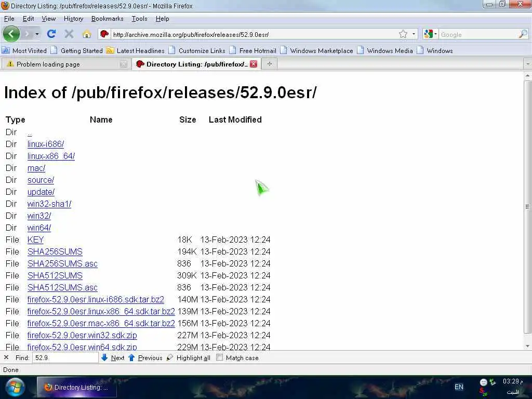Viewport: 532px width, 399px height.
Task: Open the win32/ directory
Action: (39, 216)
